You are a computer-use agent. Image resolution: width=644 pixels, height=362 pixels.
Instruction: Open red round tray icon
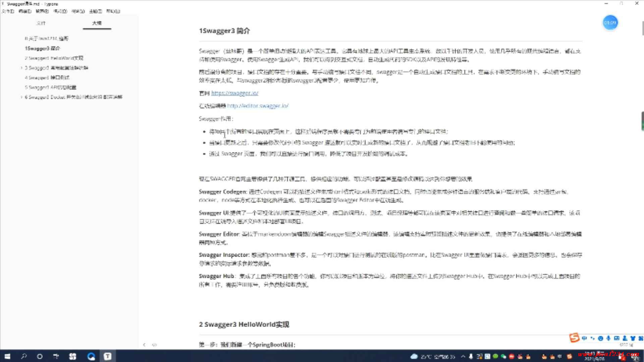click(x=512, y=356)
